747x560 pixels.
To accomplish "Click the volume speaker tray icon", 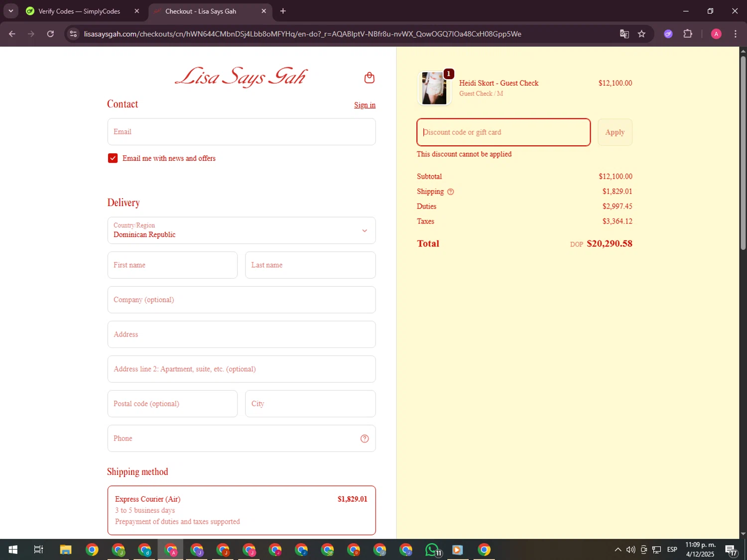I will point(630,550).
